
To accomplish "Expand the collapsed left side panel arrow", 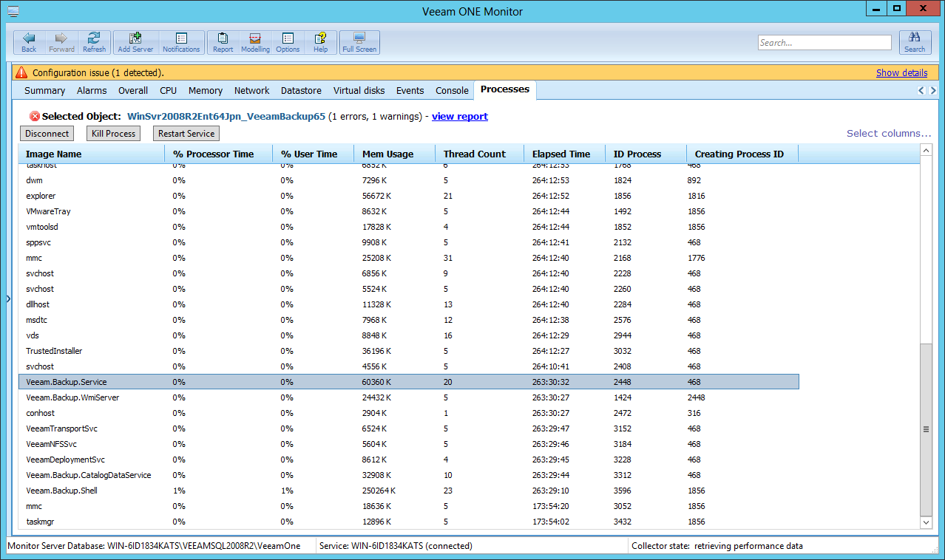I will click(8, 298).
